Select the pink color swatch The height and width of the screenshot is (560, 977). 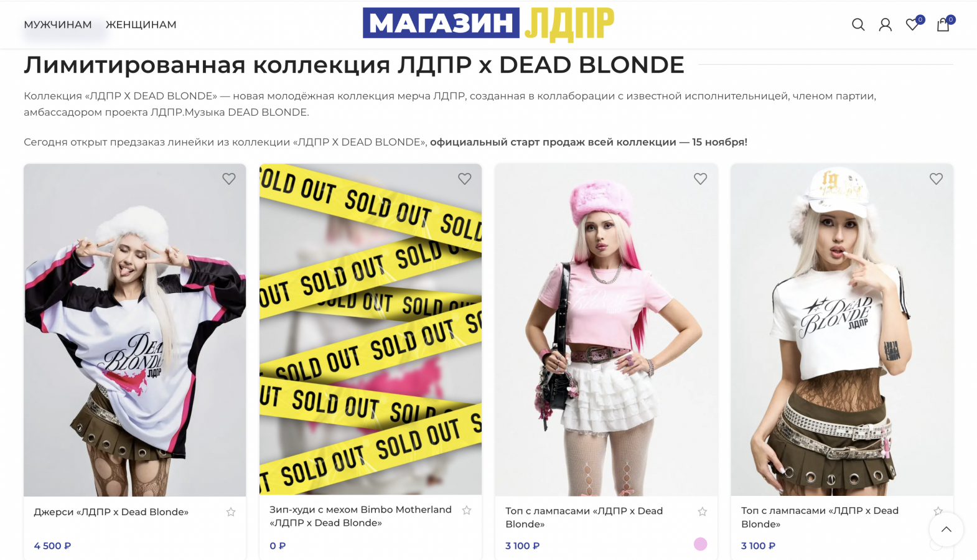click(x=701, y=544)
